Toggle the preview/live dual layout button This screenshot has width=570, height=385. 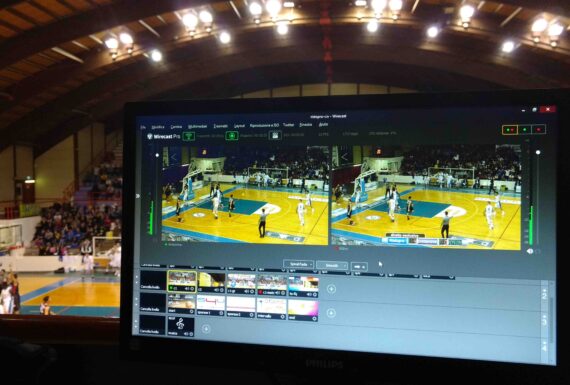click(510, 129)
